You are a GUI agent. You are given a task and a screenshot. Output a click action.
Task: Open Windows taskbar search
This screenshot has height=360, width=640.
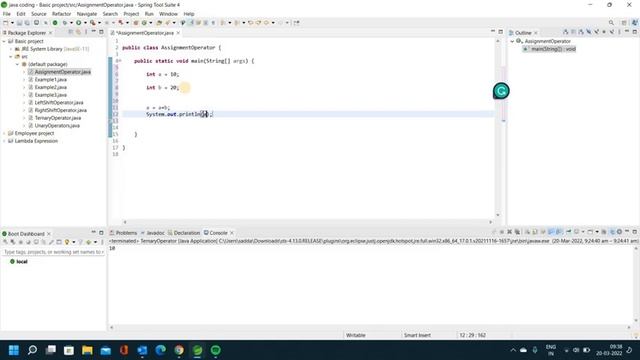pos(32,350)
